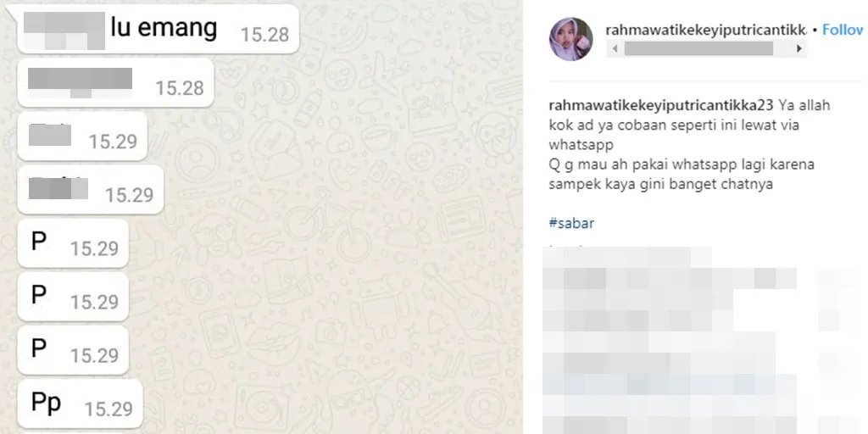
Task: Click the 15.28 timestamp beside "lu emang"
Action: [264, 35]
